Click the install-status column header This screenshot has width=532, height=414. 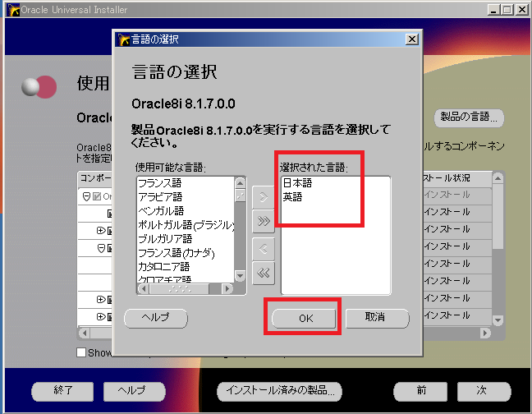457,178
